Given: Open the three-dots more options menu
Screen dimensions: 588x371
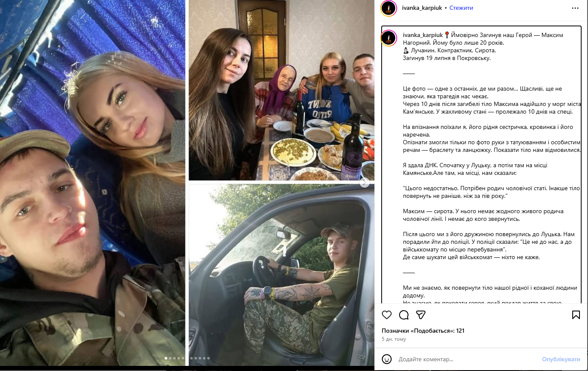Looking at the screenshot, I should tap(575, 8).
